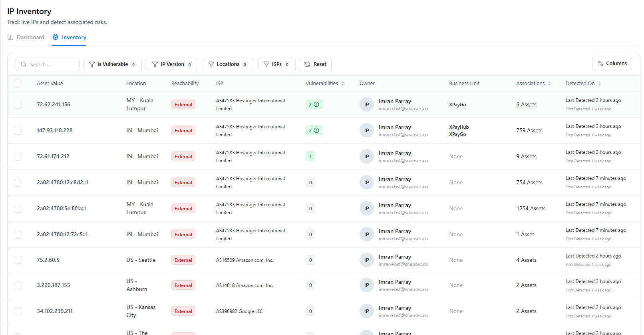Image resolution: width=644 pixels, height=335 pixels.
Task: Check the row checkbox for 75.2.60.5
Action: (x=18, y=260)
